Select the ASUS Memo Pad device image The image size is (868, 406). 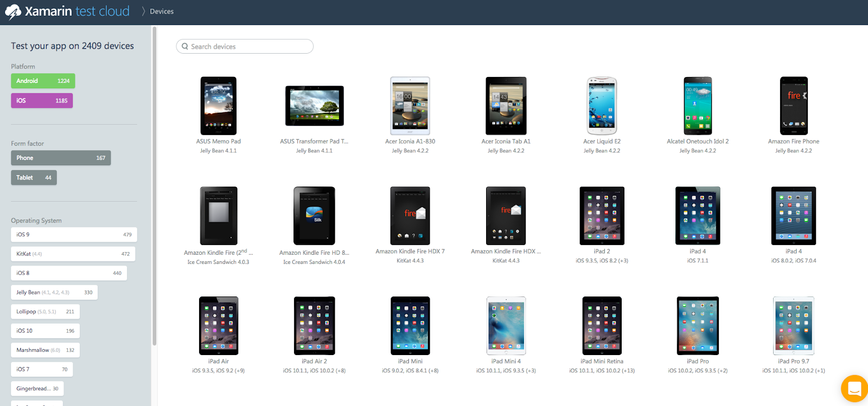coord(219,106)
